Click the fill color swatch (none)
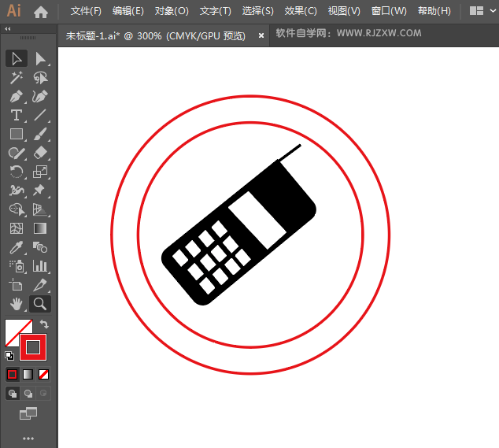The image size is (499, 448). (x=12, y=327)
